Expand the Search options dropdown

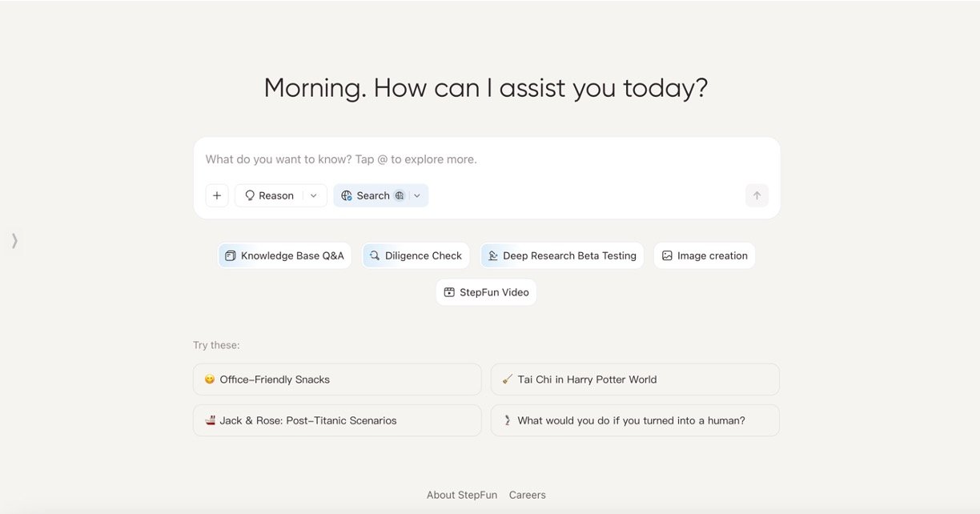(x=416, y=195)
